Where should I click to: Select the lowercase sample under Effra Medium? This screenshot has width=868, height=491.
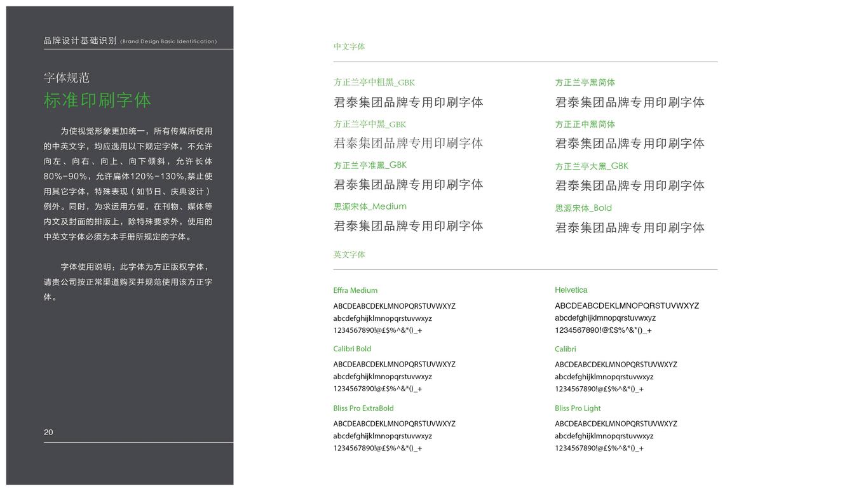[x=383, y=318]
